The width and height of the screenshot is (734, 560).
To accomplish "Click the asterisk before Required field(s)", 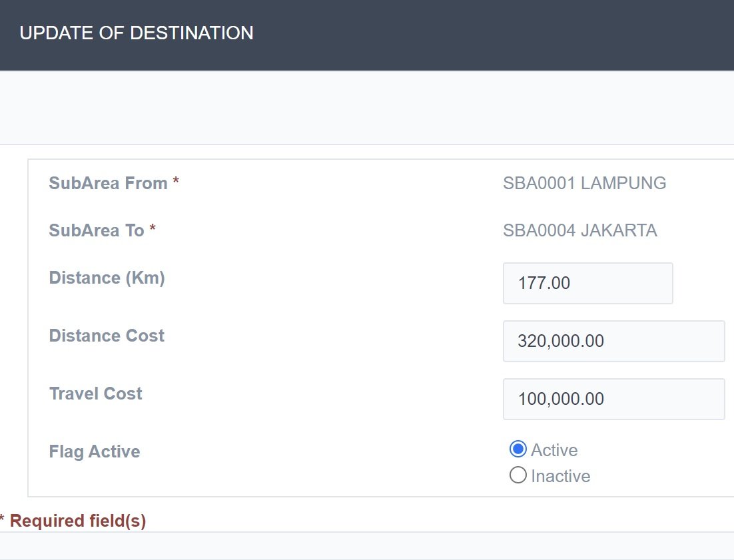I will tap(2, 519).
